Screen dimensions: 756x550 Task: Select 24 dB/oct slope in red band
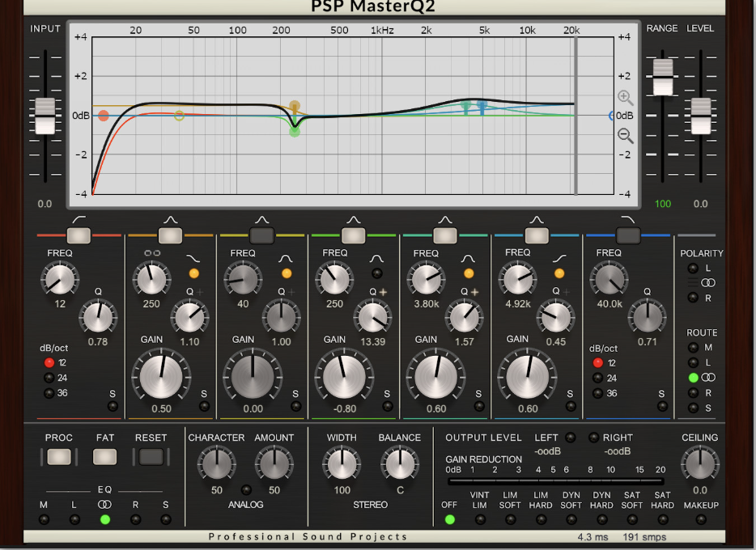(x=49, y=378)
